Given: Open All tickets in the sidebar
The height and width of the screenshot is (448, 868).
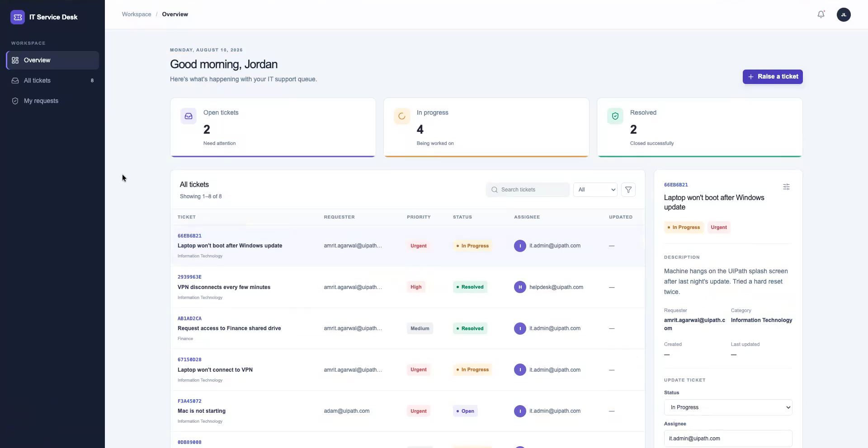Looking at the screenshot, I should click(x=52, y=80).
